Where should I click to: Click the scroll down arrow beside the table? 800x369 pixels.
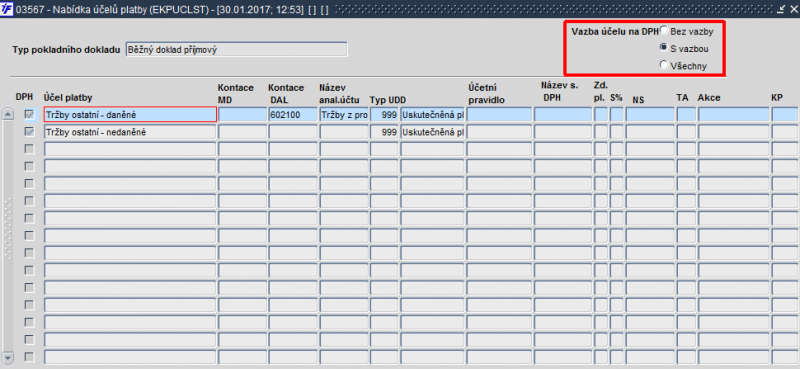pos(8,357)
